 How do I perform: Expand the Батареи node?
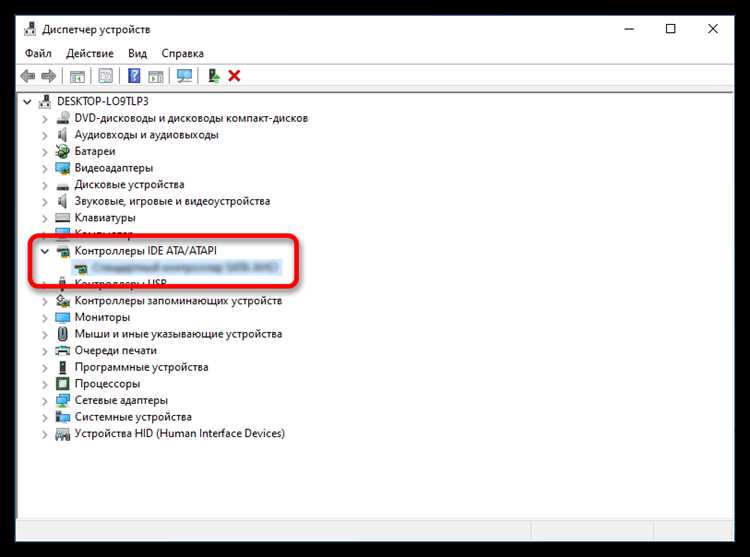point(45,152)
